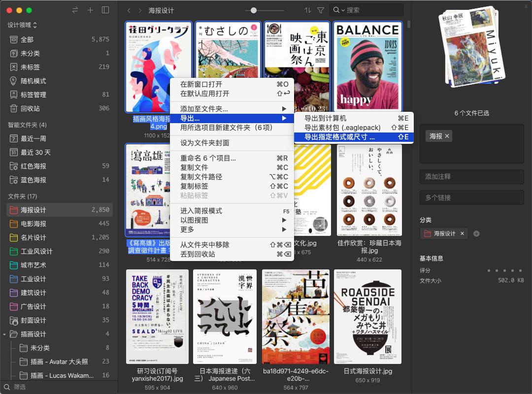Adjust the thumbnail size slider
Image resolution: width=532 pixels, height=394 pixels.
(254, 10)
